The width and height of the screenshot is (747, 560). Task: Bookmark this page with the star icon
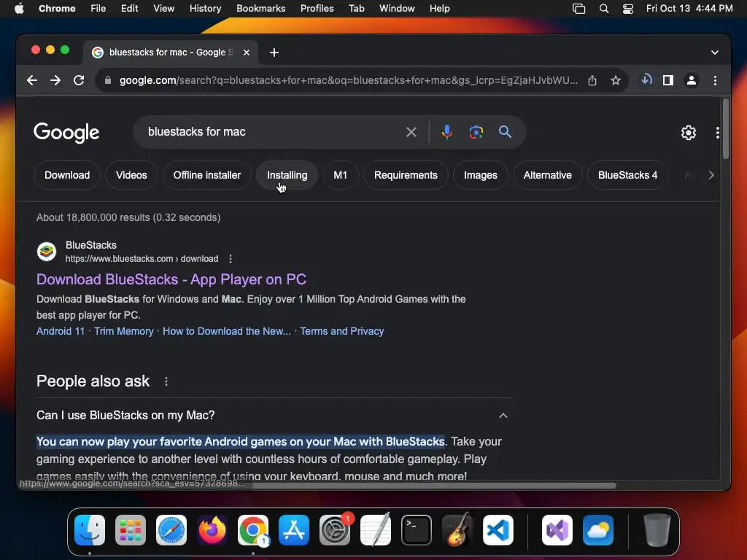pos(616,80)
